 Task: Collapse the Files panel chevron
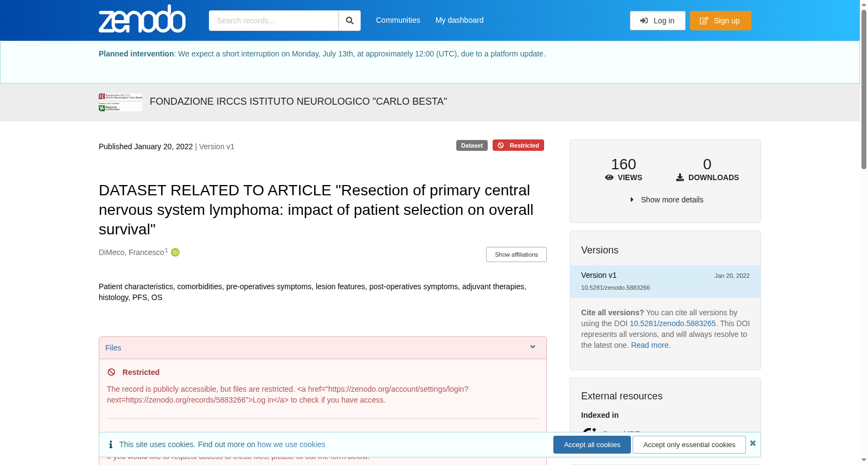533,347
